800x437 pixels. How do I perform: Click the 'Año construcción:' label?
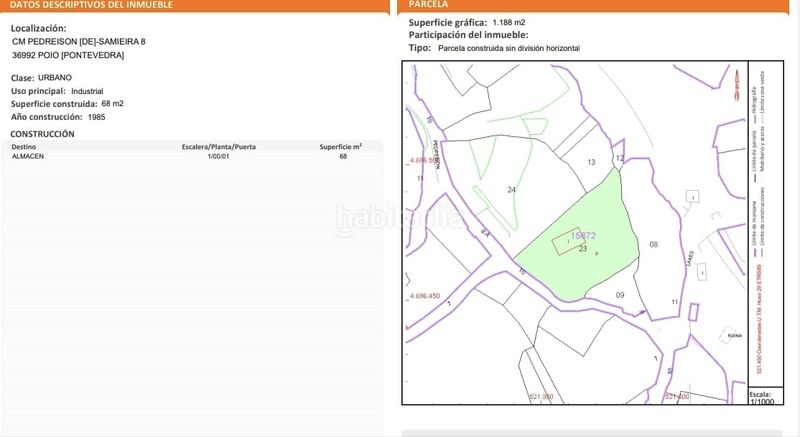pyautogui.click(x=46, y=117)
